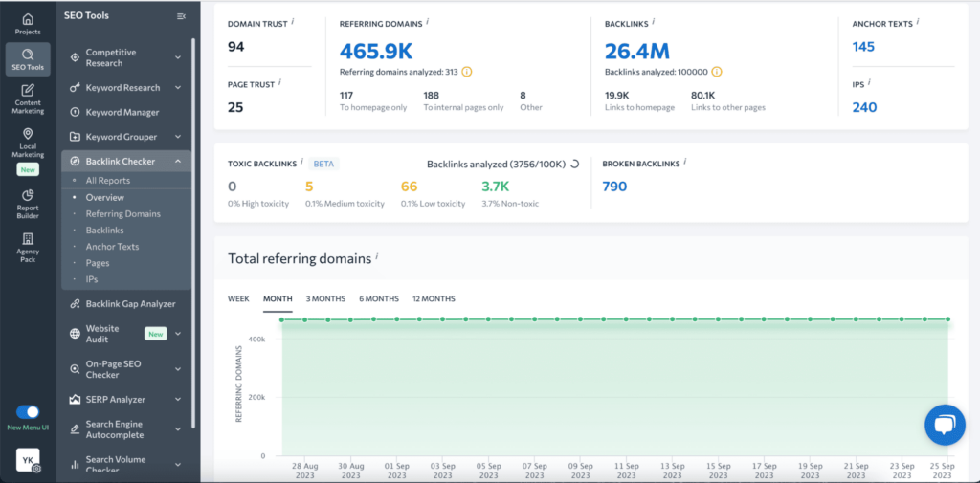Screen dimensions: 980x483
Task: Click the On-Page SEO Checker icon
Action: pyautogui.click(x=75, y=369)
